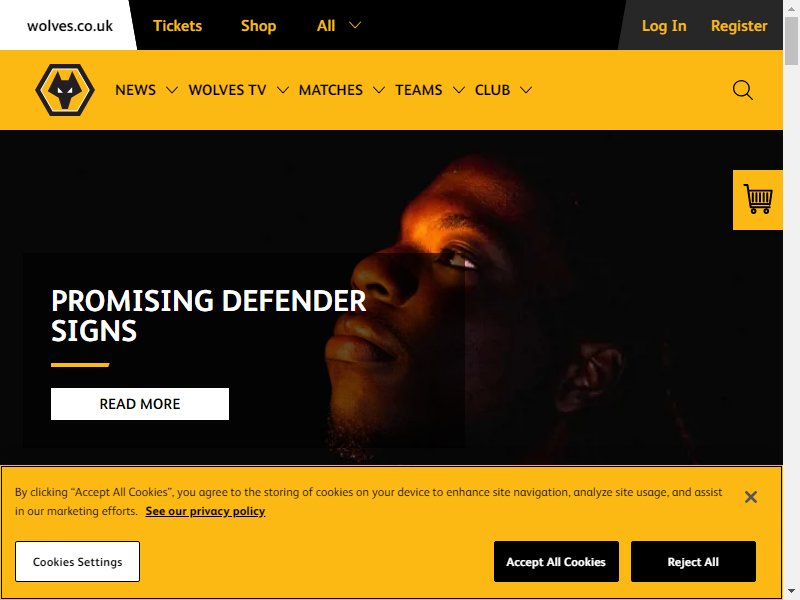800x600 pixels.
Task: Click Log In link
Action: point(664,26)
